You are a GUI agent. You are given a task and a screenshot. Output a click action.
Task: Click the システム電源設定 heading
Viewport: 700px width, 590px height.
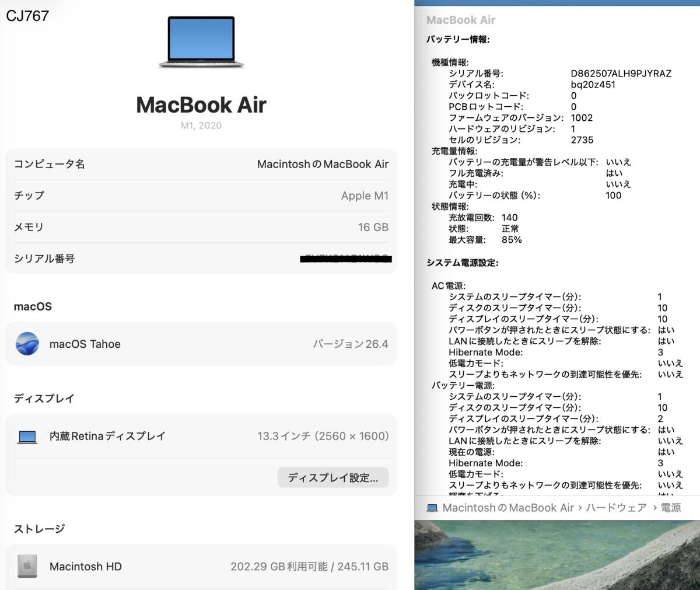463,263
